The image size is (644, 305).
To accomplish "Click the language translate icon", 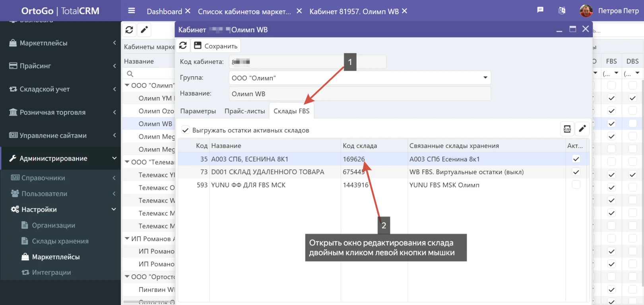I will pyautogui.click(x=562, y=11).
